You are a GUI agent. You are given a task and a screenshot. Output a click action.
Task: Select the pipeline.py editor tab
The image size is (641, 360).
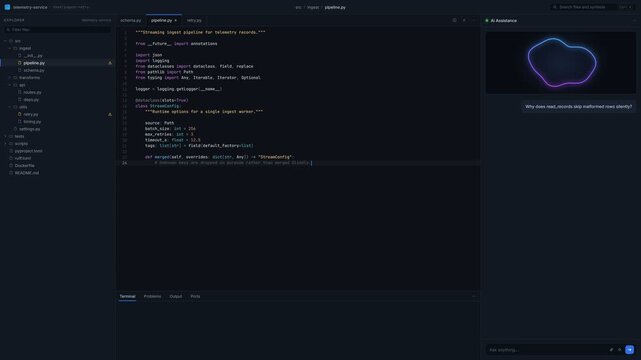point(164,20)
